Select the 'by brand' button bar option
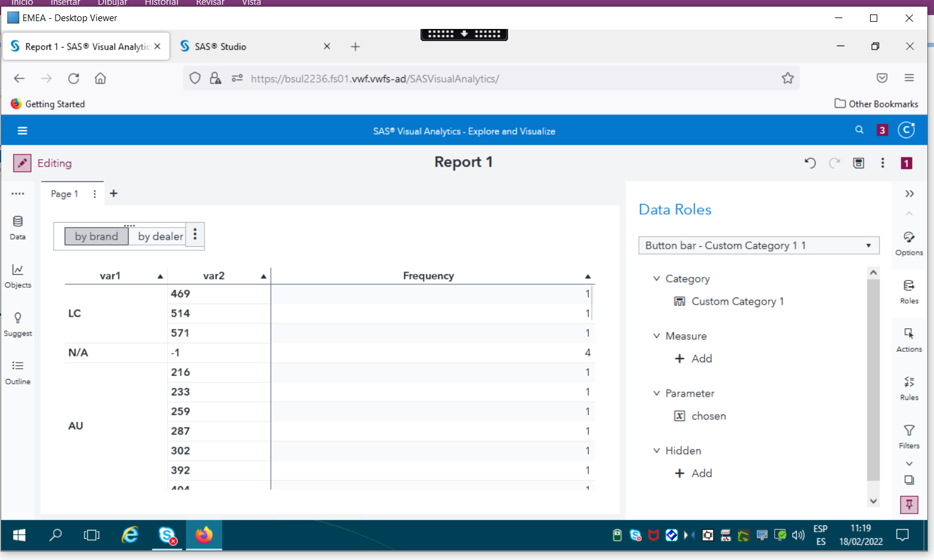Viewport: 934px width, 560px height. [95, 236]
